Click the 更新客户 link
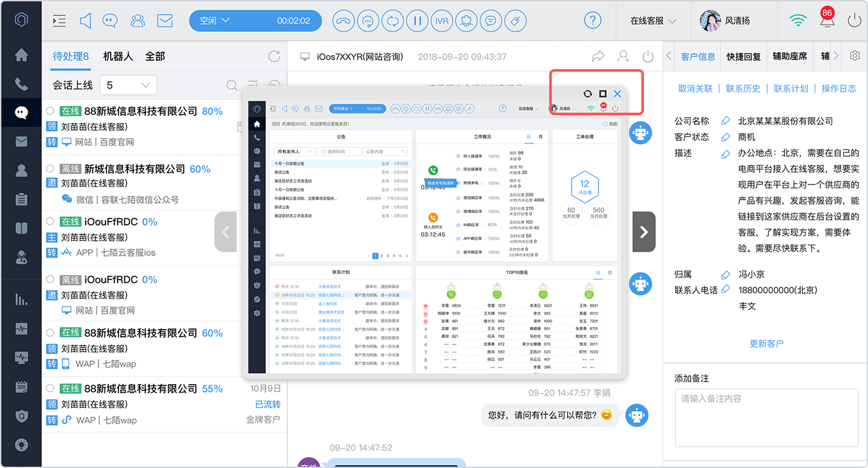 pos(766,343)
